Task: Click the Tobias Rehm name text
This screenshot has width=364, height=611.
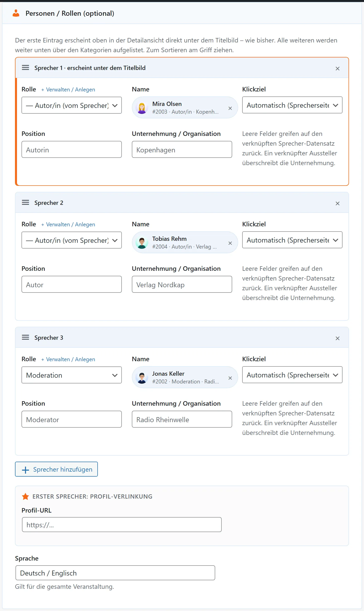Action: 170,239
